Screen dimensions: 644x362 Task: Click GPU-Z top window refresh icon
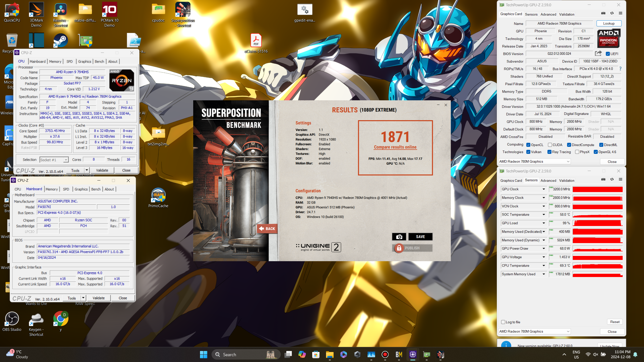click(612, 13)
